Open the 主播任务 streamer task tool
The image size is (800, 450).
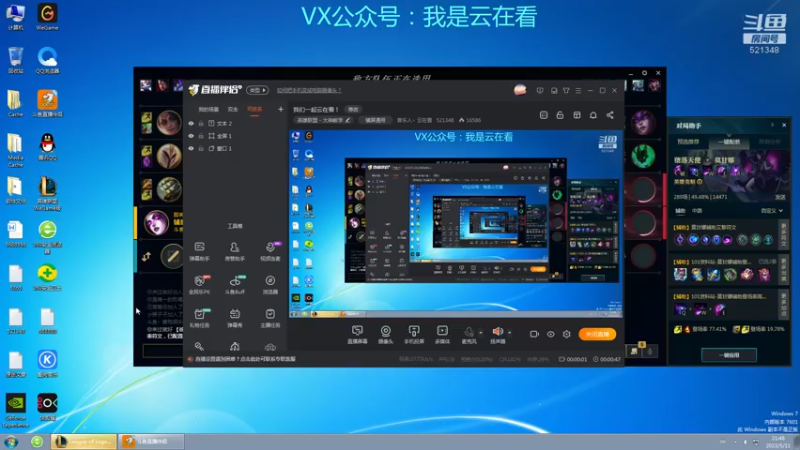click(270, 317)
